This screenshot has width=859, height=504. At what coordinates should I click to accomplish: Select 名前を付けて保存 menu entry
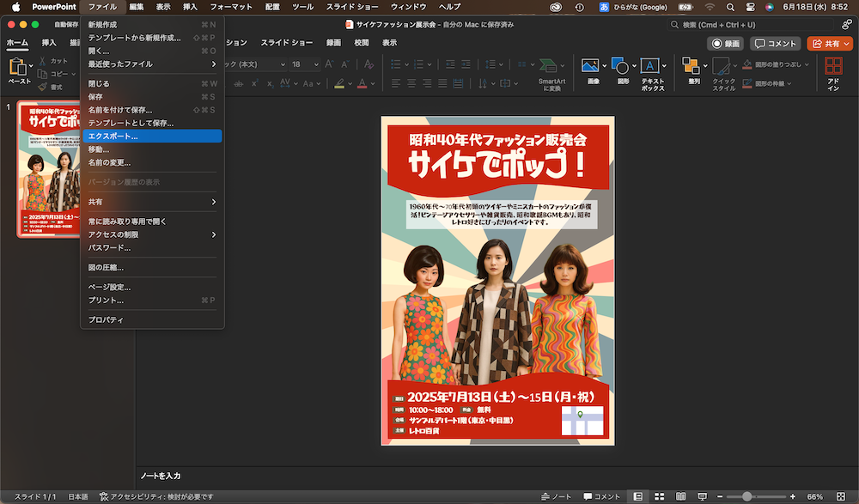coord(152,110)
